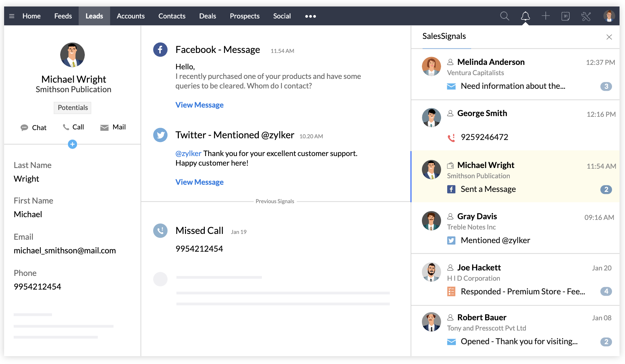Open the calendar icon in top bar
The image size is (625, 364).
(566, 16)
